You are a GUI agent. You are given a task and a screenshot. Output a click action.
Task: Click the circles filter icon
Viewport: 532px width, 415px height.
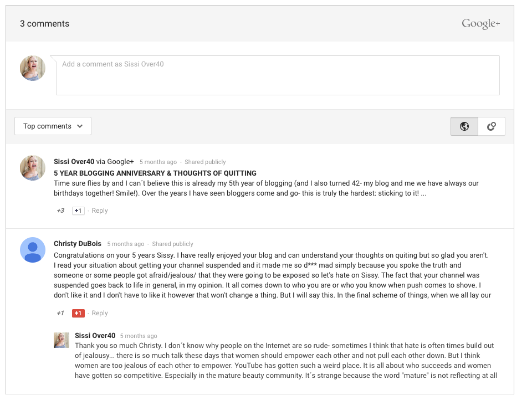492,126
